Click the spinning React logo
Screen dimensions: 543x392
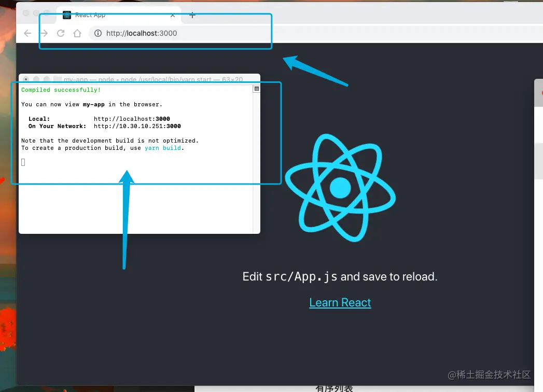pos(340,188)
